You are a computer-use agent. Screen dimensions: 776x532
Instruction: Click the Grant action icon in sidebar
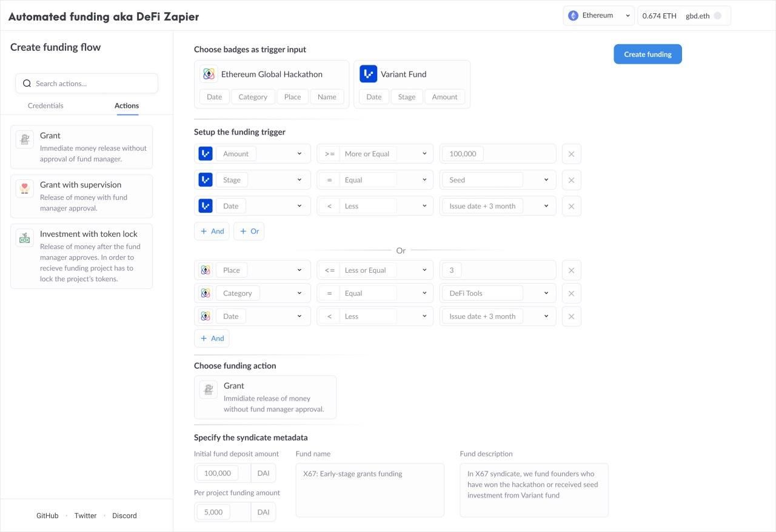coord(25,139)
